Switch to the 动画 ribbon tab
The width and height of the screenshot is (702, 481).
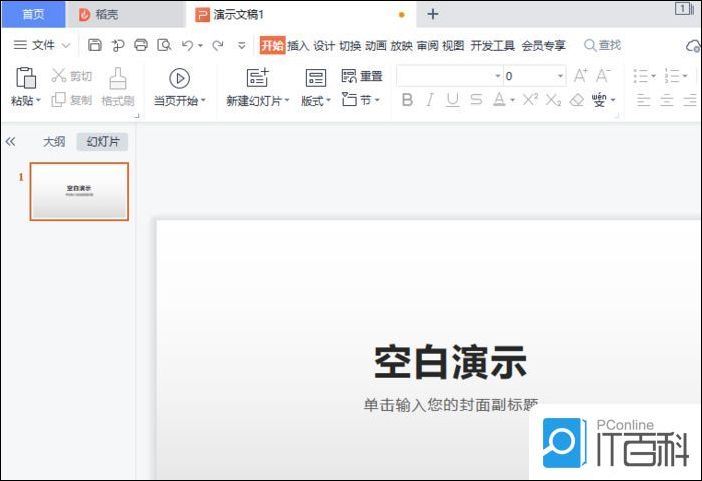(376, 45)
